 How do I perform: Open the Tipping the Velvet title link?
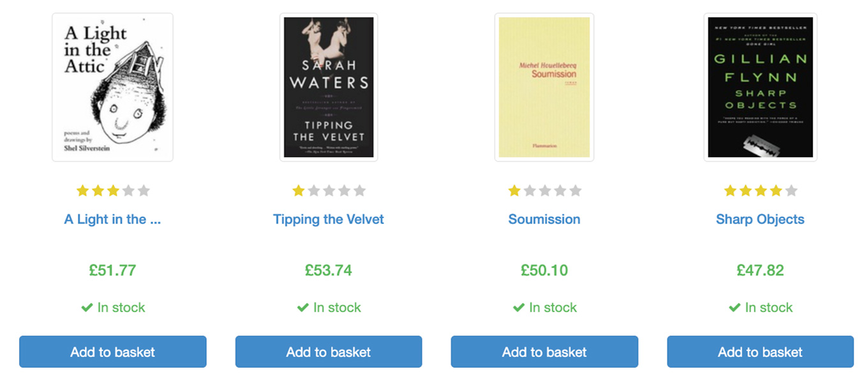329,220
